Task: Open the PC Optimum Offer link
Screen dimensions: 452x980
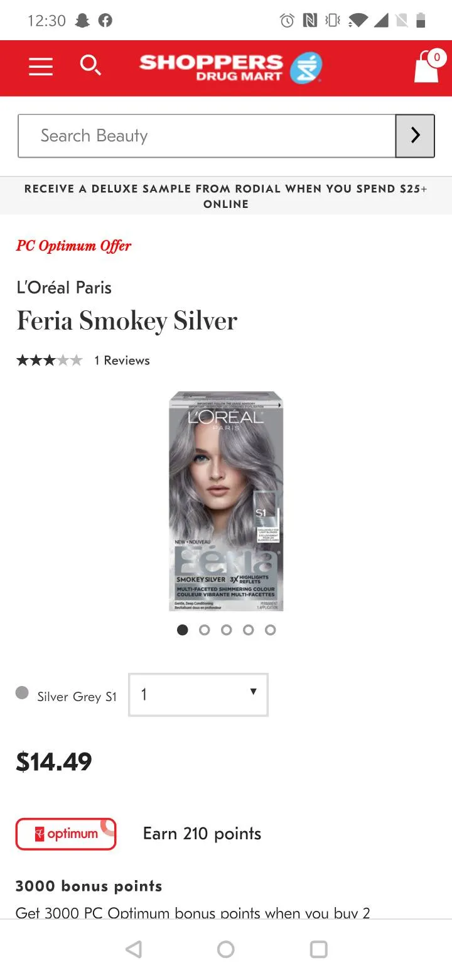Action: 73,246
